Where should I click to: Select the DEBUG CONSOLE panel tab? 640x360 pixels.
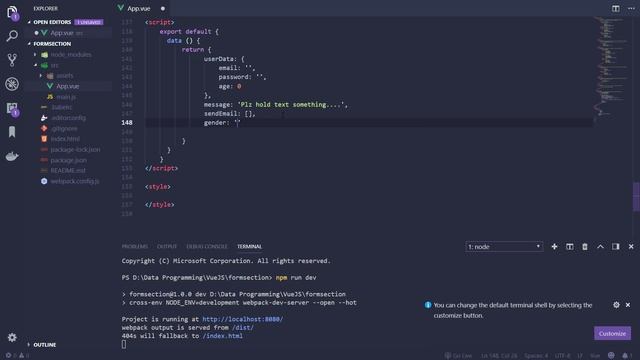coord(207,247)
